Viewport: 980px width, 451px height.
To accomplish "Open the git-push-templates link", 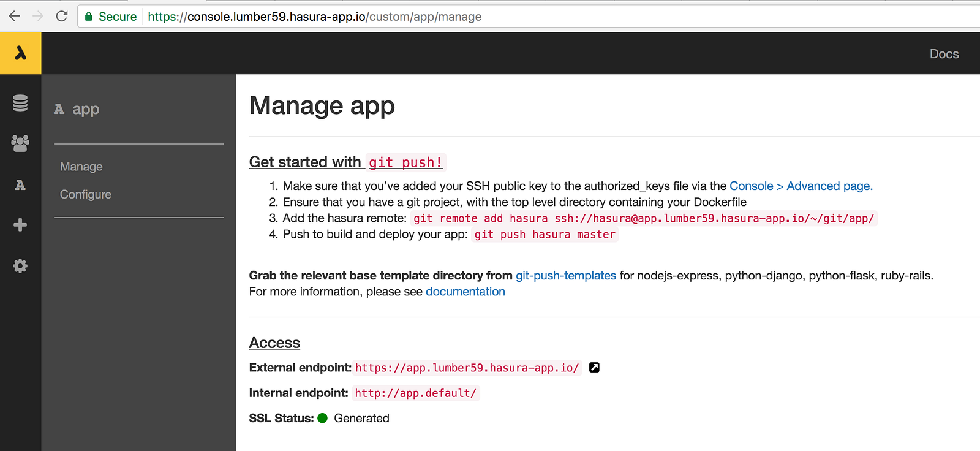I will (x=566, y=276).
